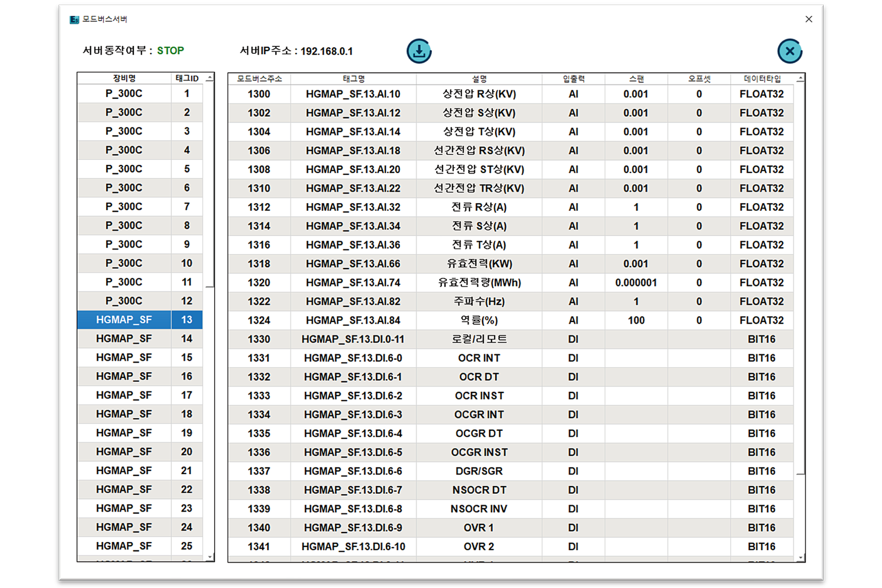Select row HGMAP_SF.13.DI.6-10 OVR 2

(x=353, y=547)
